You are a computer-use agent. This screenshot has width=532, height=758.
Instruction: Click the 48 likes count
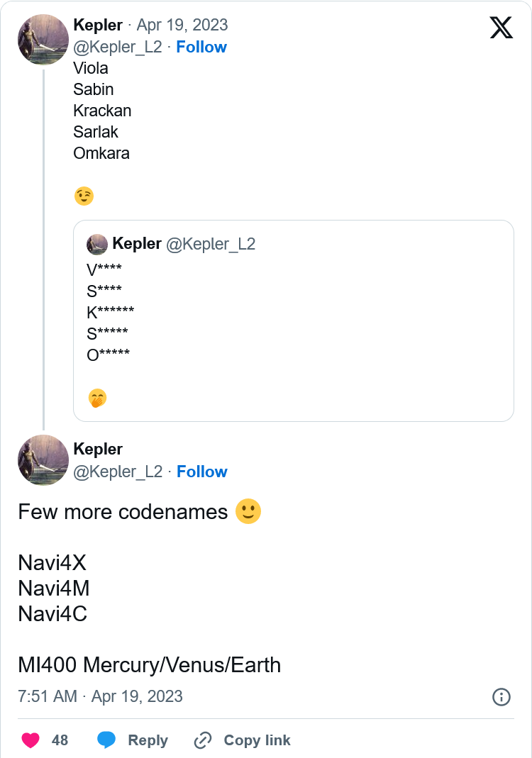pyautogui.click(x=60, y=740)
